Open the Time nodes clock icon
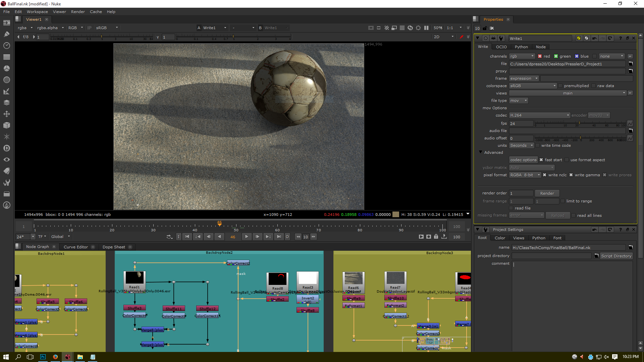Image resolution: width=644 pixels, height=362 pixels. pyautogui.click(x=6, y=46)
